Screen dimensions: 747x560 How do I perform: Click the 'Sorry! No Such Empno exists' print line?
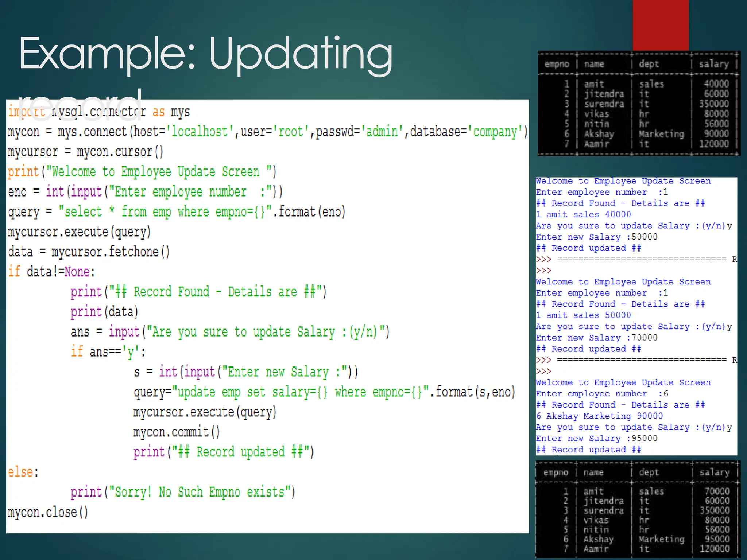pyautogui.click(x=182, y=492)
